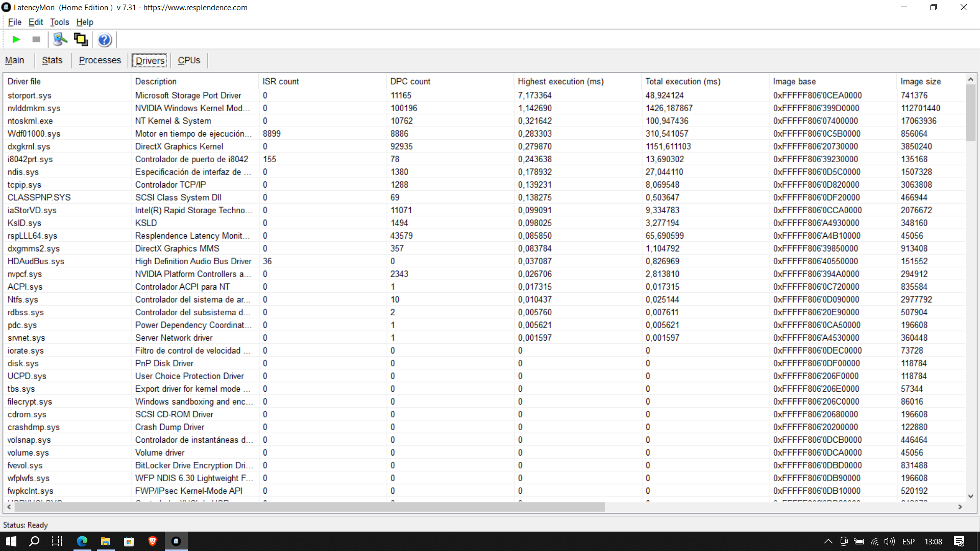The width and height of the screenshot is (980, 551).
Task: Sort by the DPC count column header
Action: tap(410, 81)
